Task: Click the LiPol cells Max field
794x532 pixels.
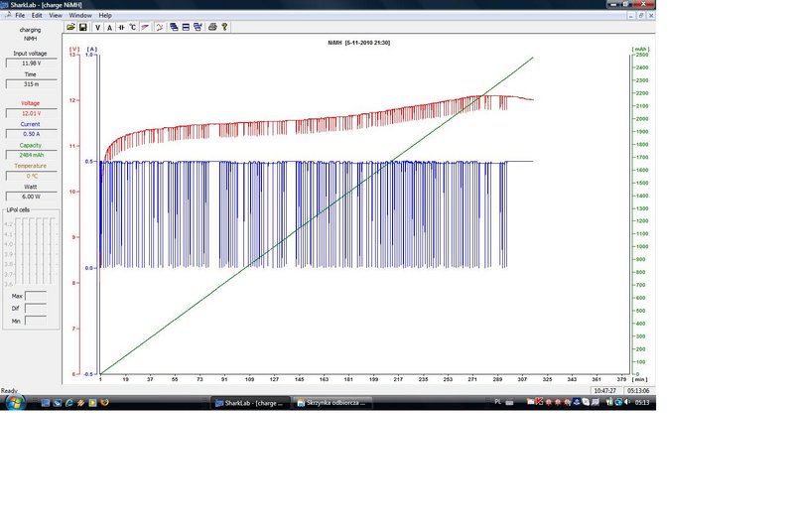Action: click(x=36, y=296)
